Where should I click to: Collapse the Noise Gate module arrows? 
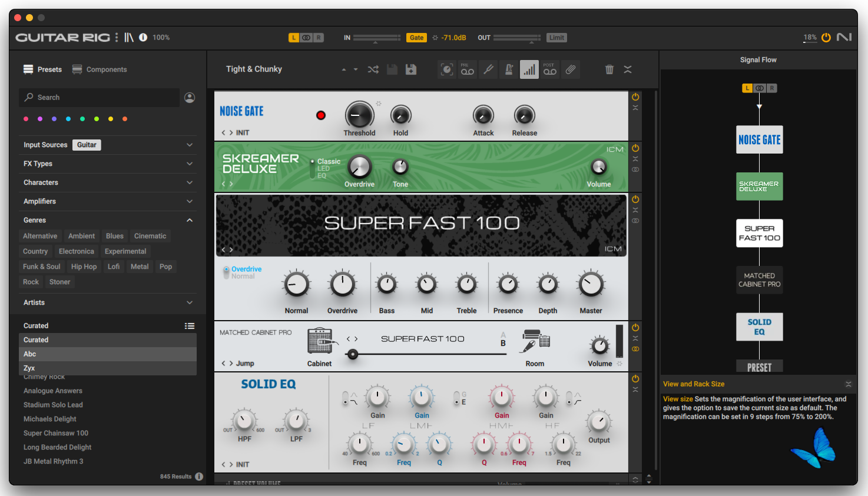635,108
